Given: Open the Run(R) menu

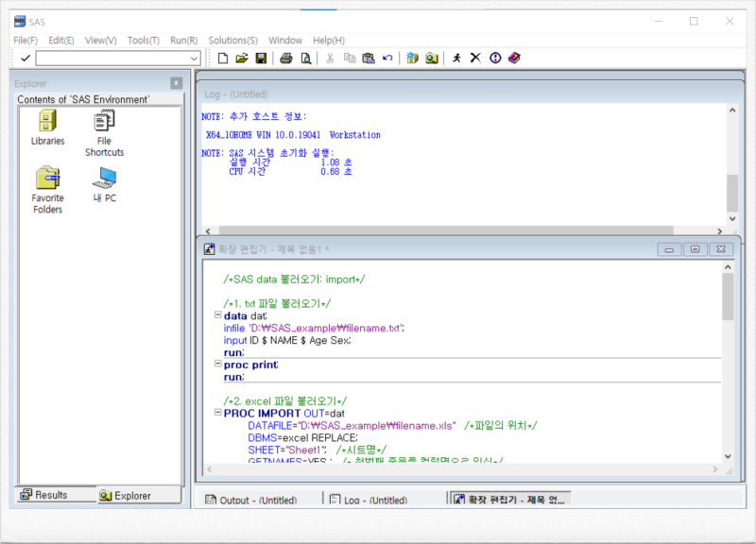Looking at the screenshot, I should [x=184, y=40].
